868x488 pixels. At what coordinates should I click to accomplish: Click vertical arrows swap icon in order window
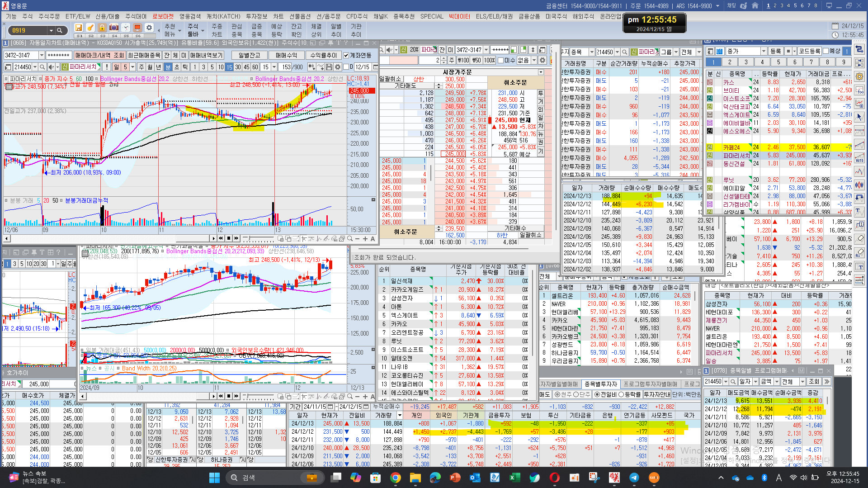pos(533,50)
